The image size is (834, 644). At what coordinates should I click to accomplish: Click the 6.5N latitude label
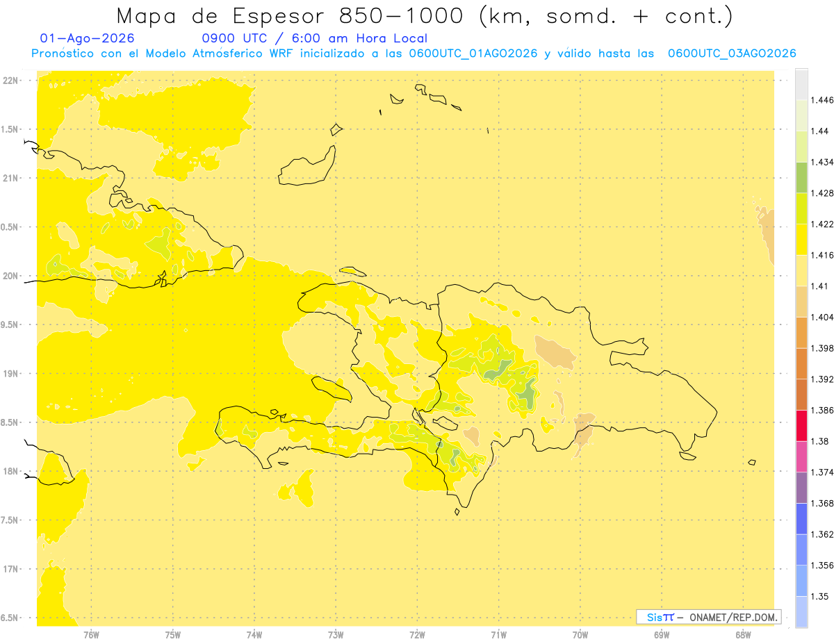[x=10, y=618]
